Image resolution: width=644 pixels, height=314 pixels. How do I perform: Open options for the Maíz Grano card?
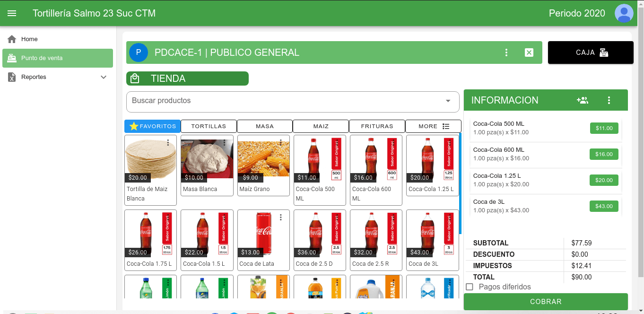pyautogui.click(x=281, y=142)
